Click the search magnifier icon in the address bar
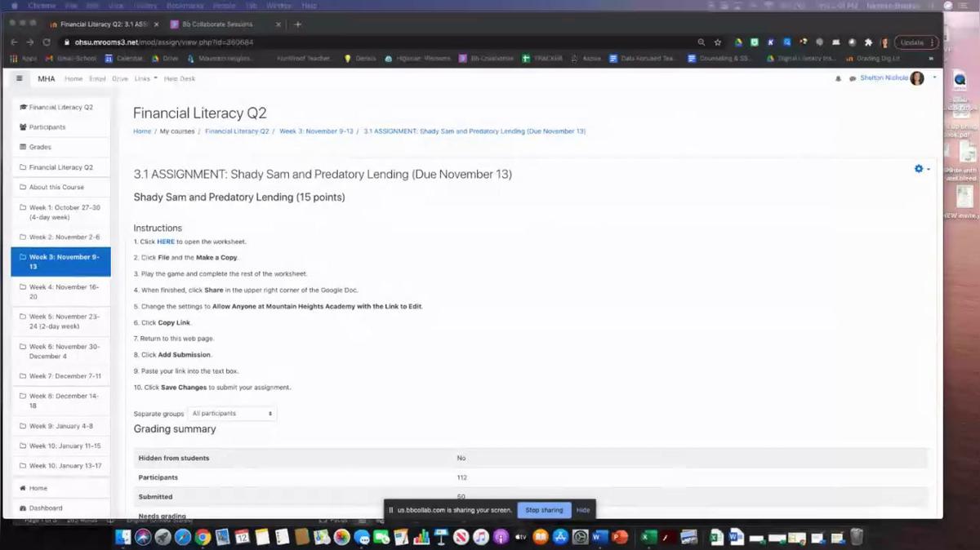 coord(701,42)
